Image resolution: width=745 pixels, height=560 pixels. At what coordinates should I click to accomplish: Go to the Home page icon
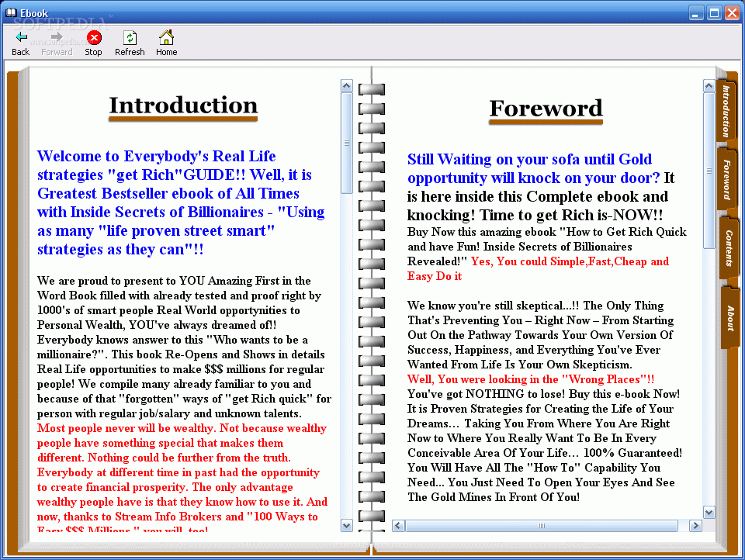pyautogui.click(x=166, y=37)
